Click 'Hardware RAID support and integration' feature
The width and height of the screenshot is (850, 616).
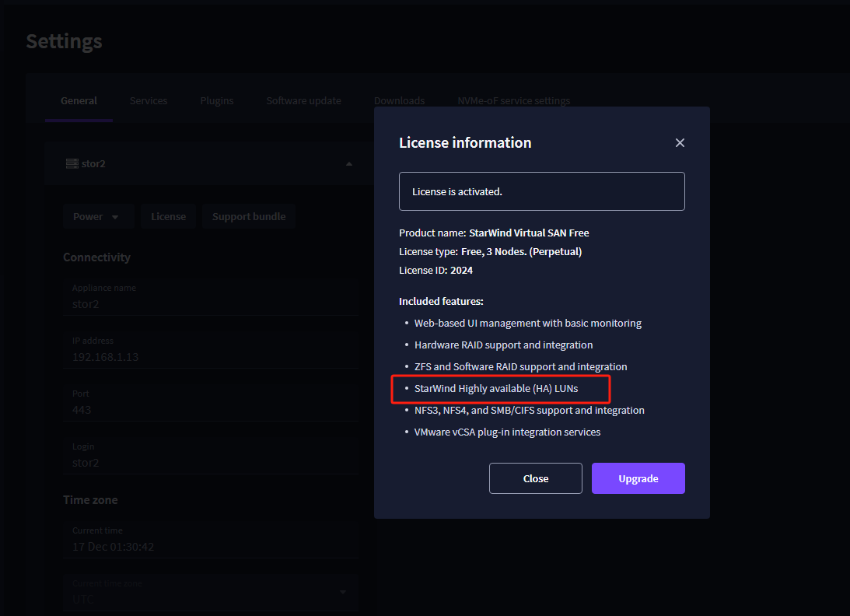pyautogui.click(x=503, y=345)
